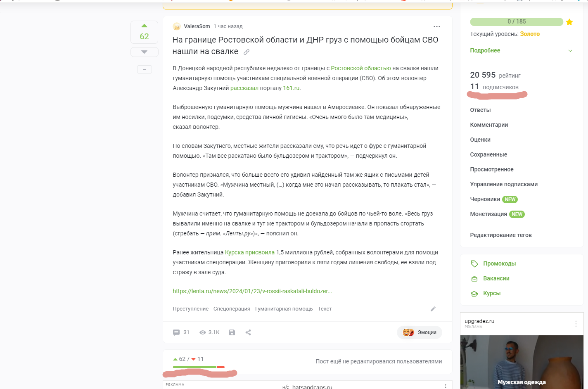Open the 161.ru portal link
This screenshot has height=389, width=588.
coord(291,88)
